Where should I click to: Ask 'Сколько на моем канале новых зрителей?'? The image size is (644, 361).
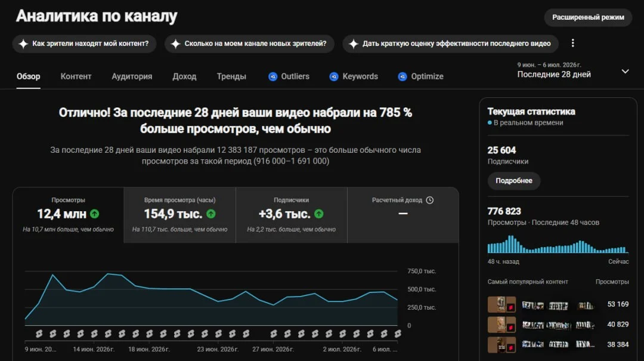249,44
